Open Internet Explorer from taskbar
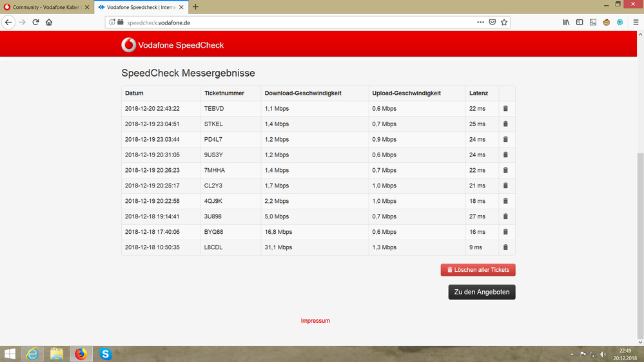Viewport: 644px width, 362px height. click(x=32, y=354)
